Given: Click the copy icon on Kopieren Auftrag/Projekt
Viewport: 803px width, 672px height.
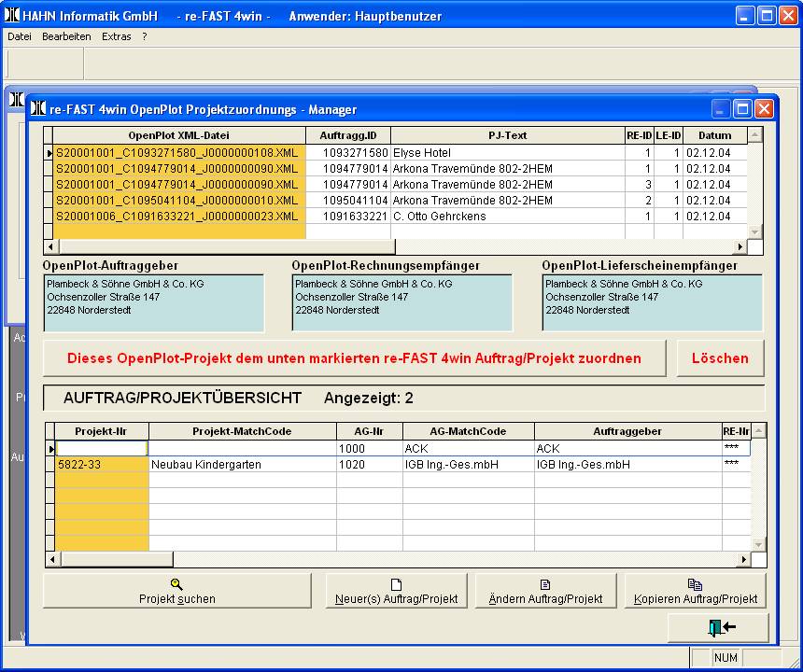Looking at the screenshot, I should 695,584.
